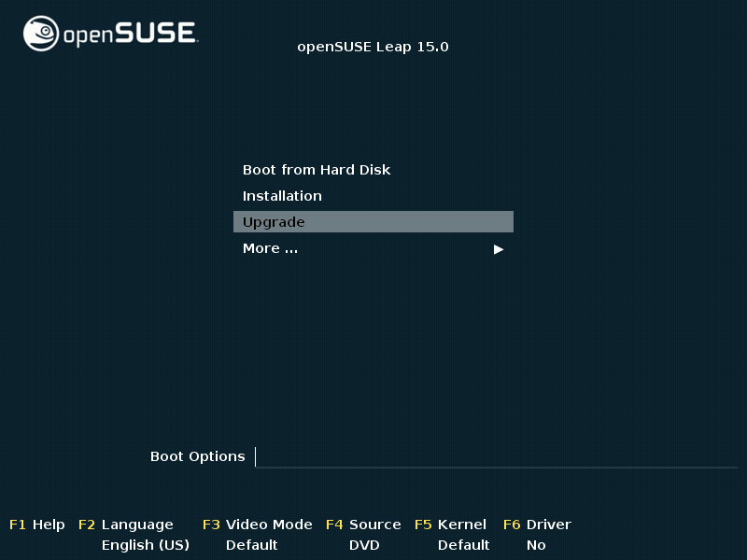Click the Default value under Kernel
The width and height of the screenshot is (747, 560).
coord(463,545)
